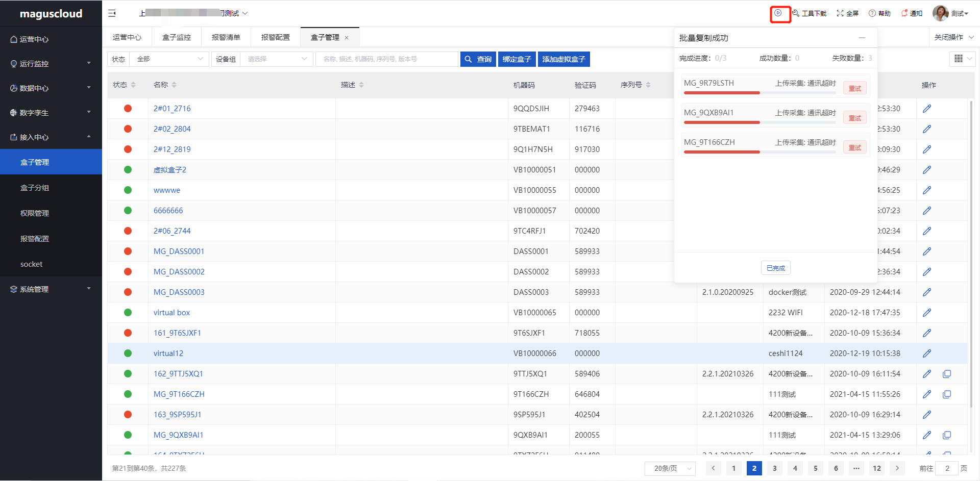This screenshot has width=980, height=481.
Task: Click the 查询 search button
Action: [x=478, y=59]
